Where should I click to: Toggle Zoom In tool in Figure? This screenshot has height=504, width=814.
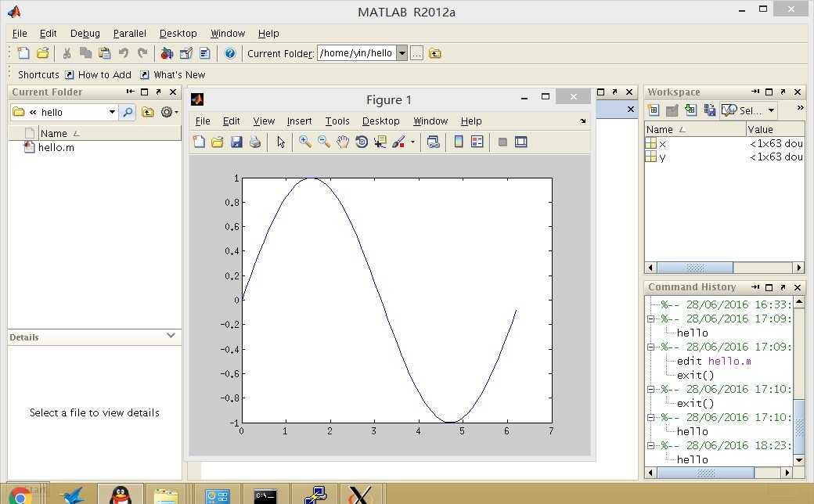point(304,142)
